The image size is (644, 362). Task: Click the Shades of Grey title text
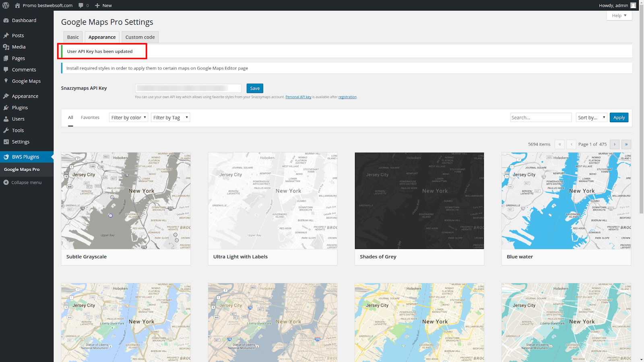pos(378,257)
